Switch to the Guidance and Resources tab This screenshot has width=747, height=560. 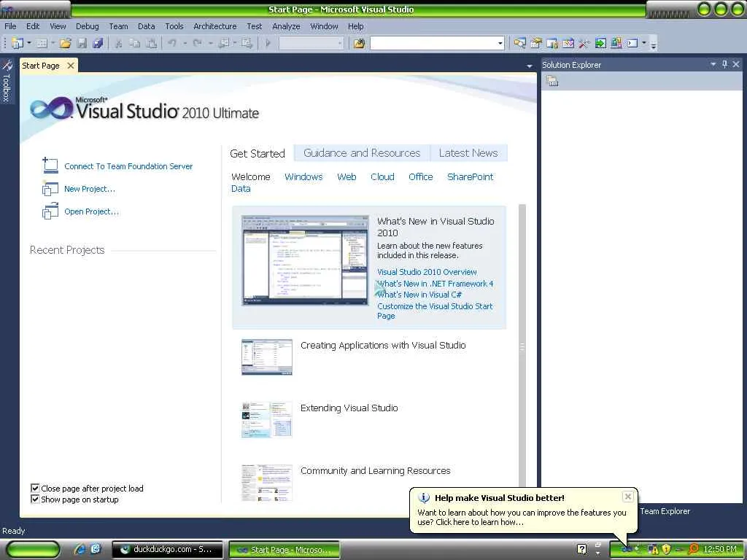(x=362, y=153)
